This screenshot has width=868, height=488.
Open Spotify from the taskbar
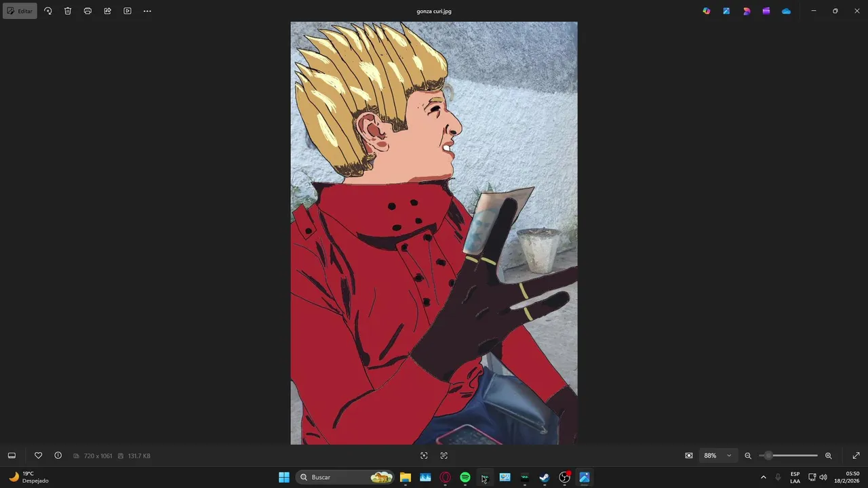(x=465, y=477)
